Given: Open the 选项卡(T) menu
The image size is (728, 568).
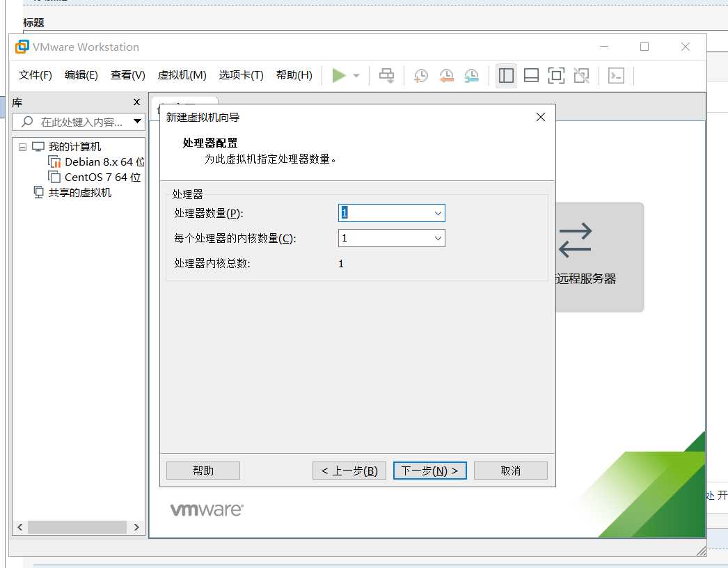Looking at the screenshot, I should pos(241,74).
